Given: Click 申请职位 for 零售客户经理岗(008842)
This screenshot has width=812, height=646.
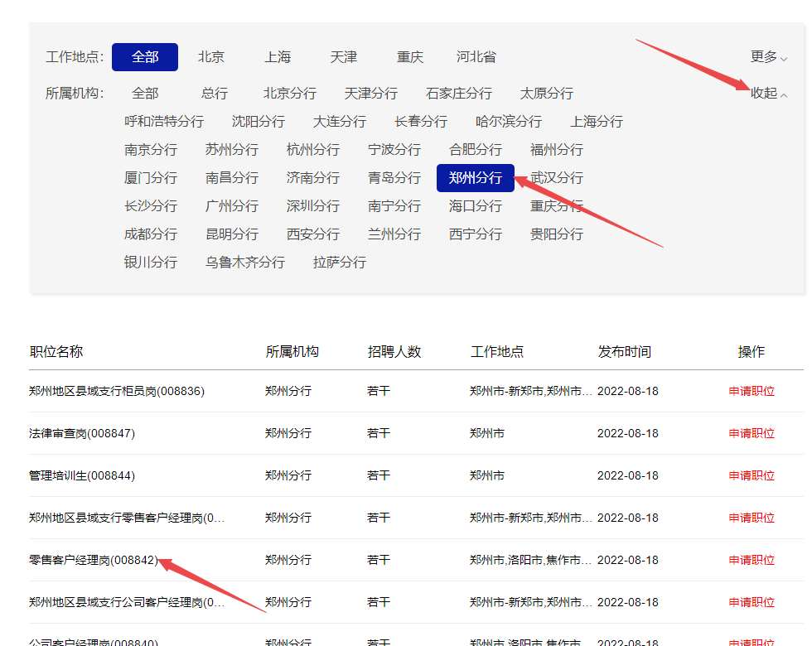Looking at the screenshot, I should tap(752, 560).
